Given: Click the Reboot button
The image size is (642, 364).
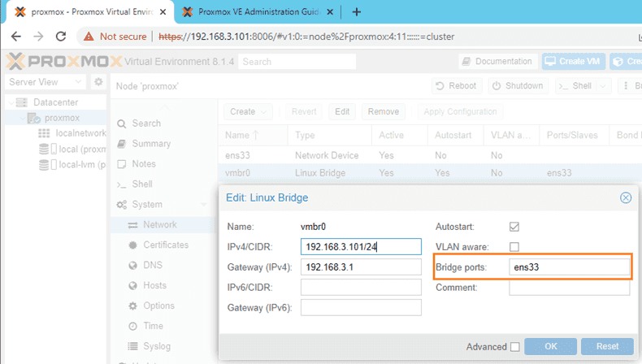Looking at the screenshot, I should pos(457,86).
